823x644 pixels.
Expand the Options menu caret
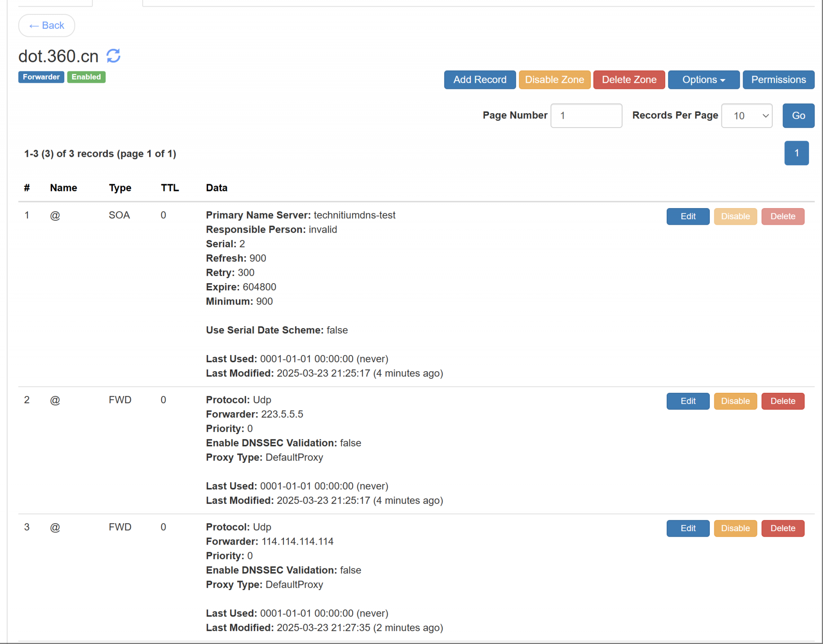coord(722,80)
